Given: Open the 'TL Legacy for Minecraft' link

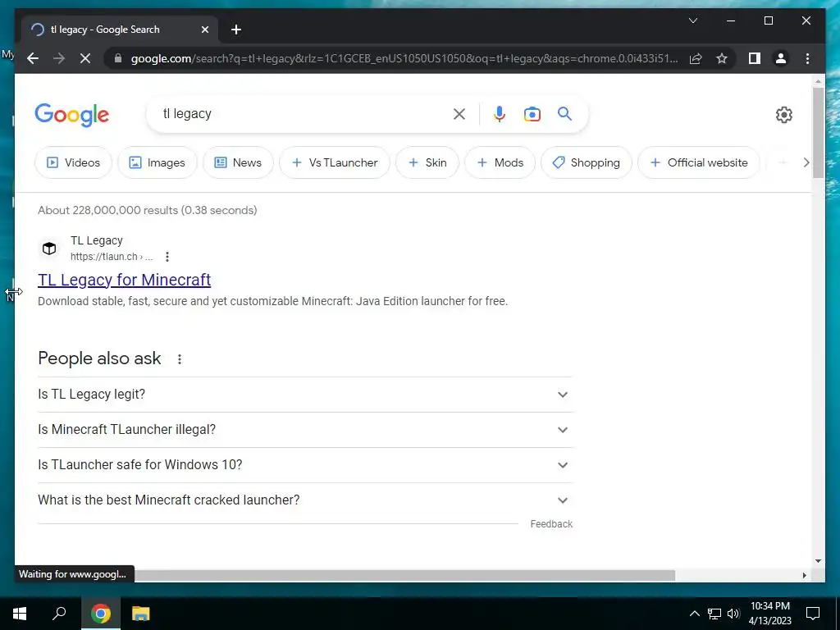Looking at the screenshot, I should point(125,280).
